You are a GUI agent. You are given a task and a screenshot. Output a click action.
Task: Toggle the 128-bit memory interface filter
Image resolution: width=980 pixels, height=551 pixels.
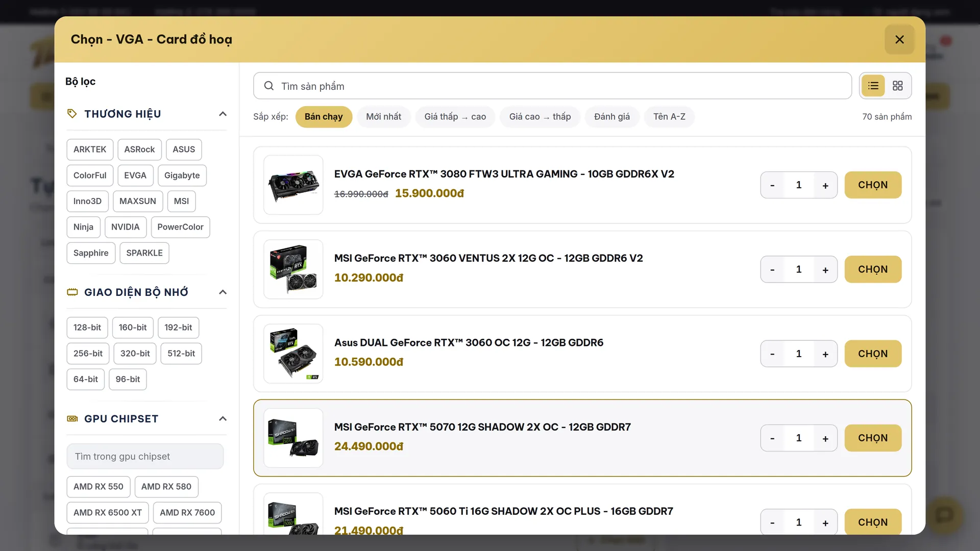pyautogui.click(x=87, y=328)
